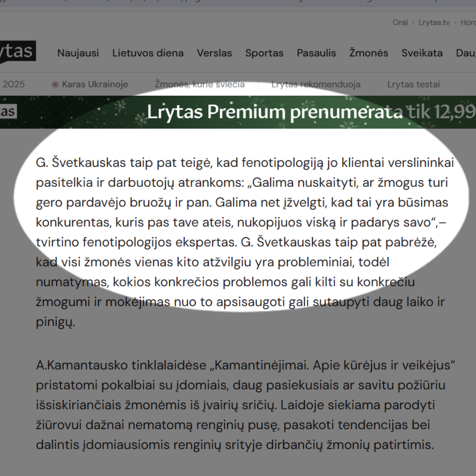Open the Verslas menu item
This screenshot has height=476, width=476.
214,53
